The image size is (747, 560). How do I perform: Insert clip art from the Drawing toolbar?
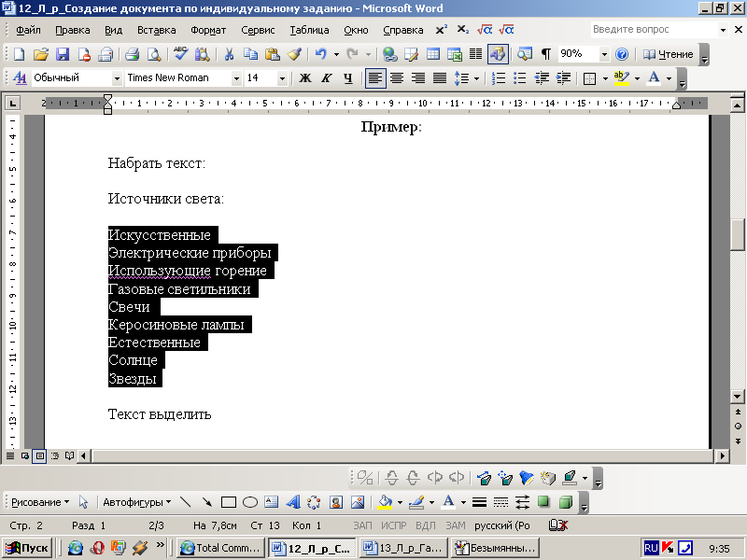[x=336, y=502]
